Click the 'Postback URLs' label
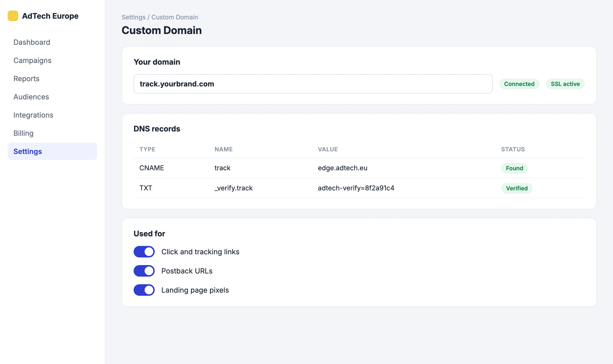 point(187,271)
